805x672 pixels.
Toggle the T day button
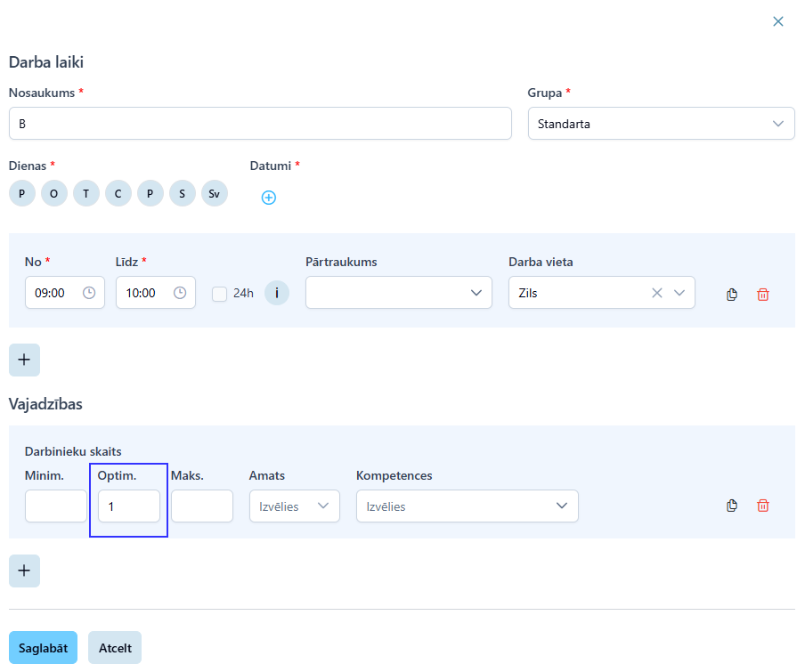coord(85,193)
